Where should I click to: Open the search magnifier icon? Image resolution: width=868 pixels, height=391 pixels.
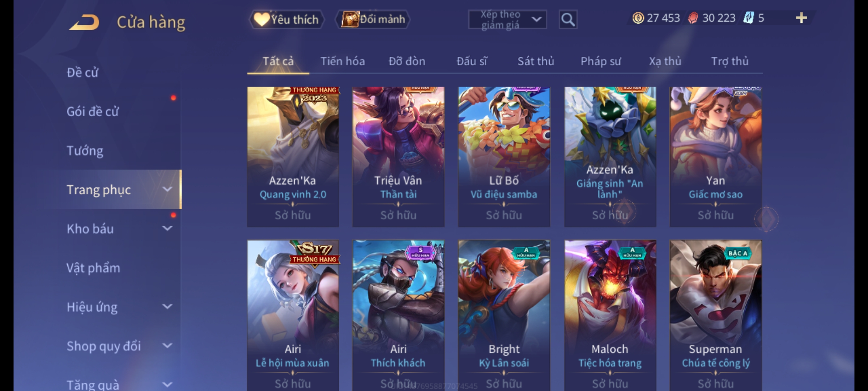(568, 20)
